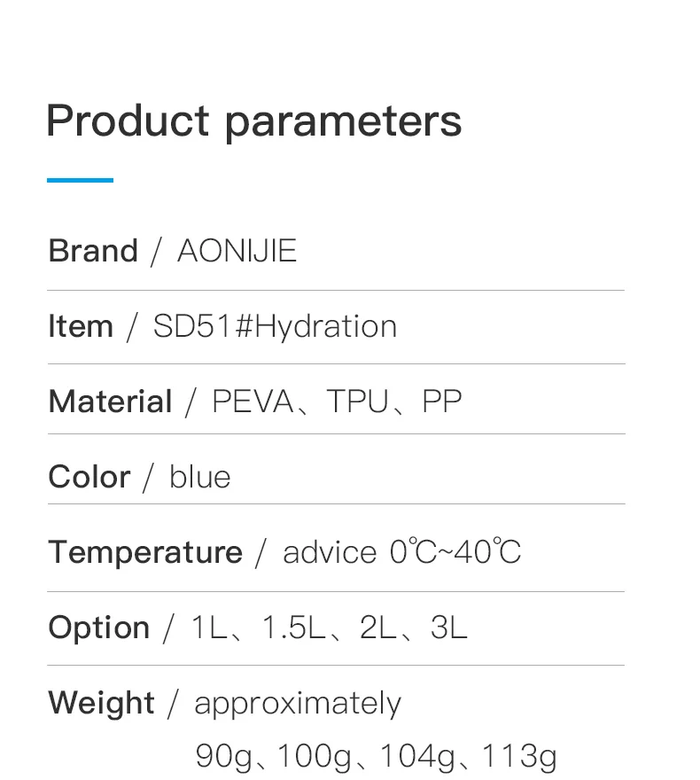Click the AONIJIE brand name
This screenshot has height=780, width=700.
coord(237,251)
